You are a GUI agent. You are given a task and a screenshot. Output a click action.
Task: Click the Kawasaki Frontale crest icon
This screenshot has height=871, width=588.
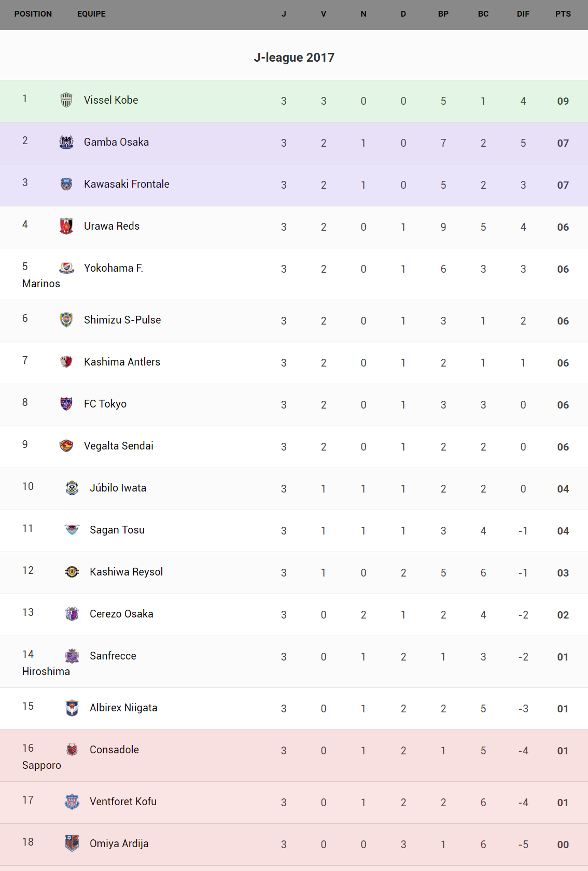coord(66,184)
